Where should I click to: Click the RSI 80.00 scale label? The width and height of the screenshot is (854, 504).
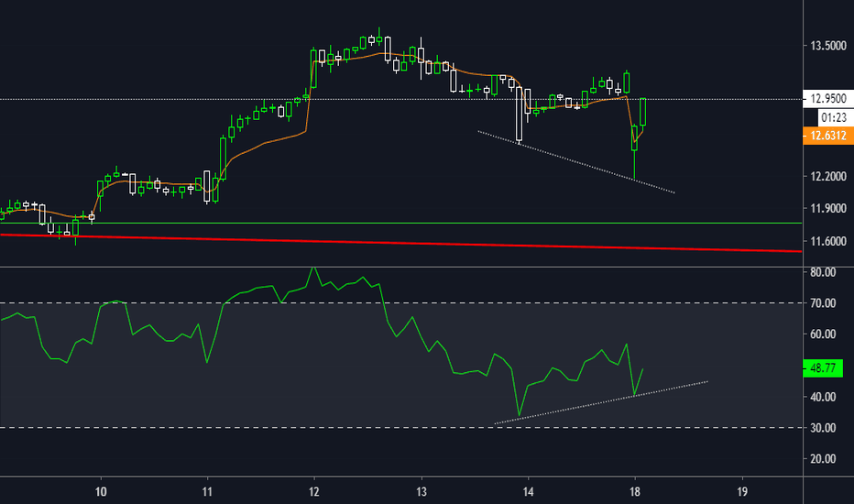[823, 272]
